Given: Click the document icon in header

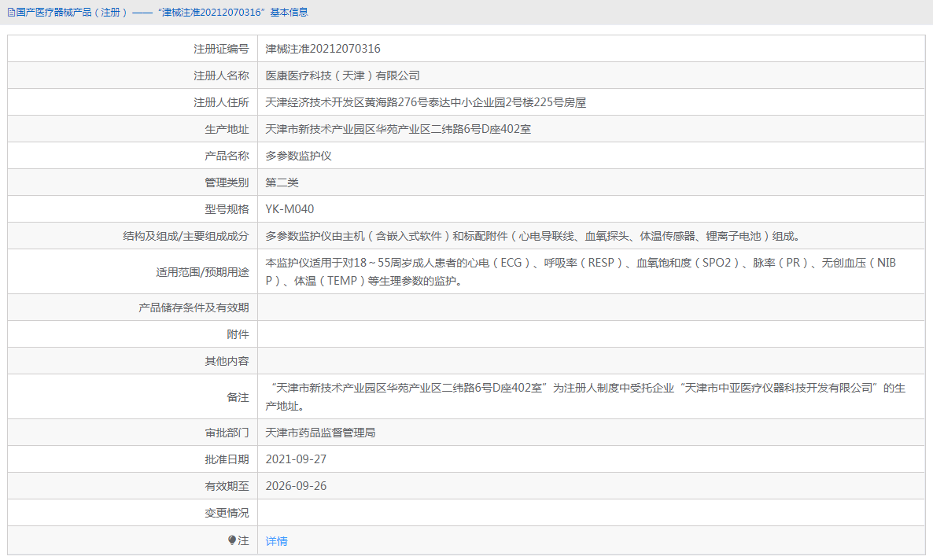Looking at the screenshot, I should [11, 13].
